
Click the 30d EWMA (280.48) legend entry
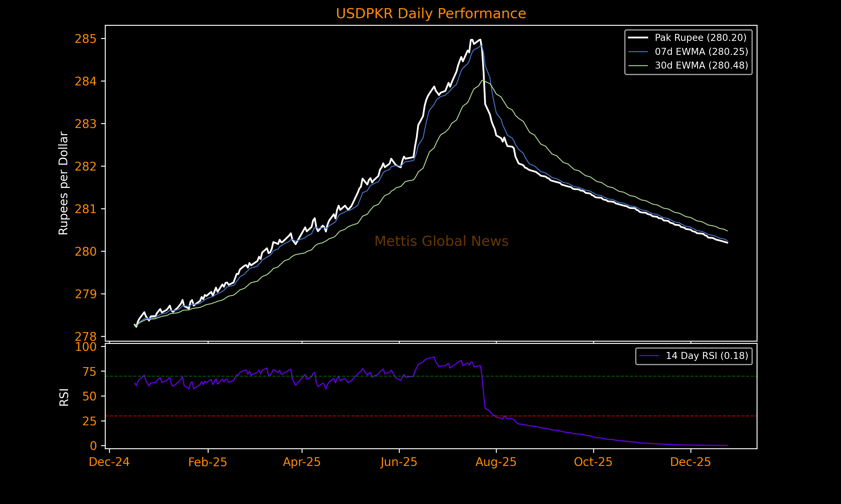(x=701, y=65)
